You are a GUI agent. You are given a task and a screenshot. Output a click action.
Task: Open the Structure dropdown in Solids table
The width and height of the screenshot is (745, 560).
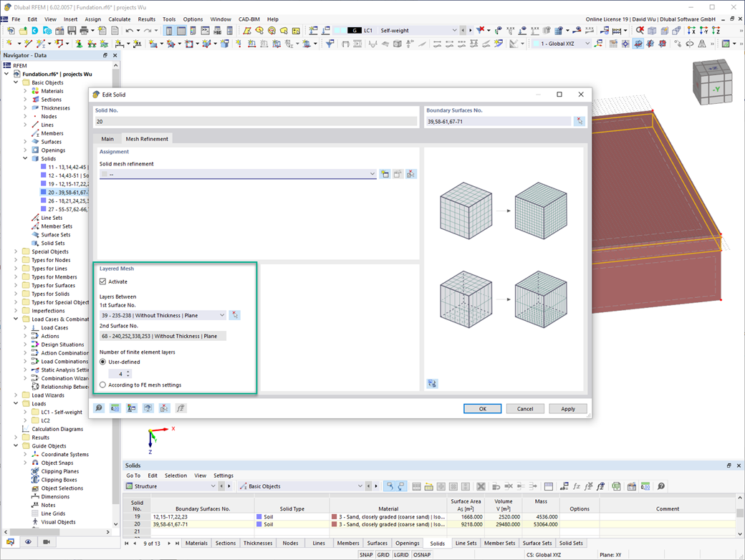point(213,486)
